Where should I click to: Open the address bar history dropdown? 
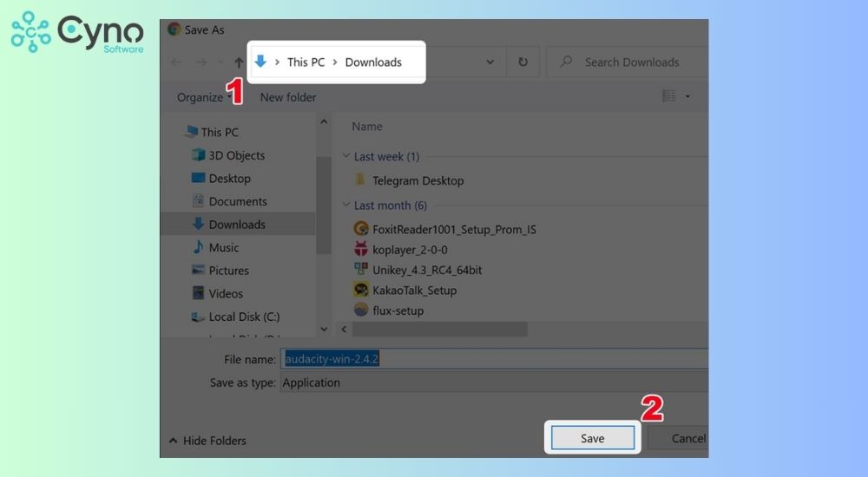tap(490, 62)
